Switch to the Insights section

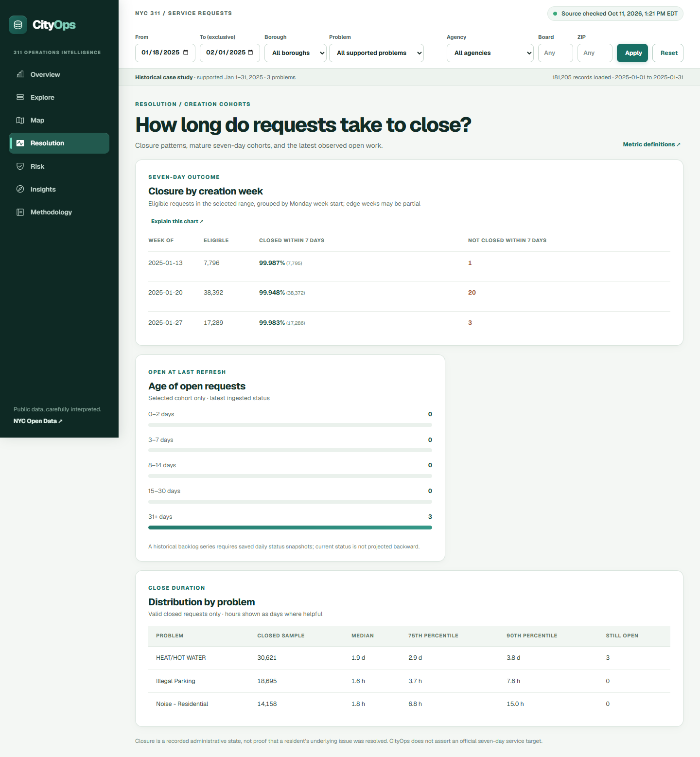59,189
